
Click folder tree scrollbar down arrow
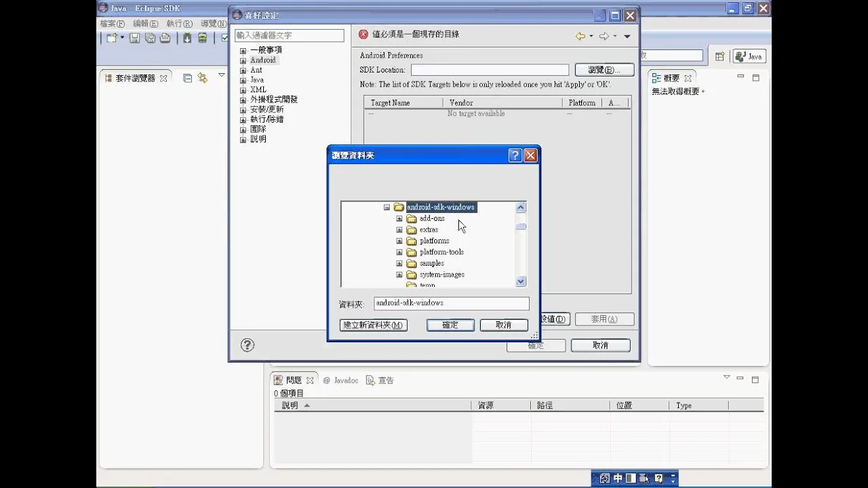click(521, 281)
